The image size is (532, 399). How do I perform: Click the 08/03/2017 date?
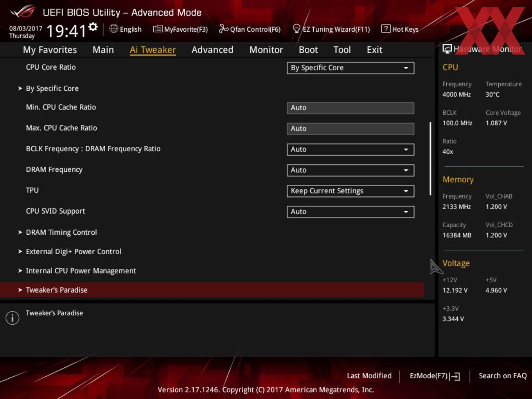tap(26, 29)
